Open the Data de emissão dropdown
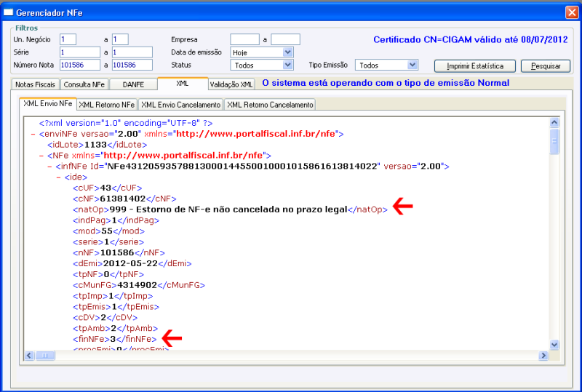The image size is (582, 392). (287, 52)
